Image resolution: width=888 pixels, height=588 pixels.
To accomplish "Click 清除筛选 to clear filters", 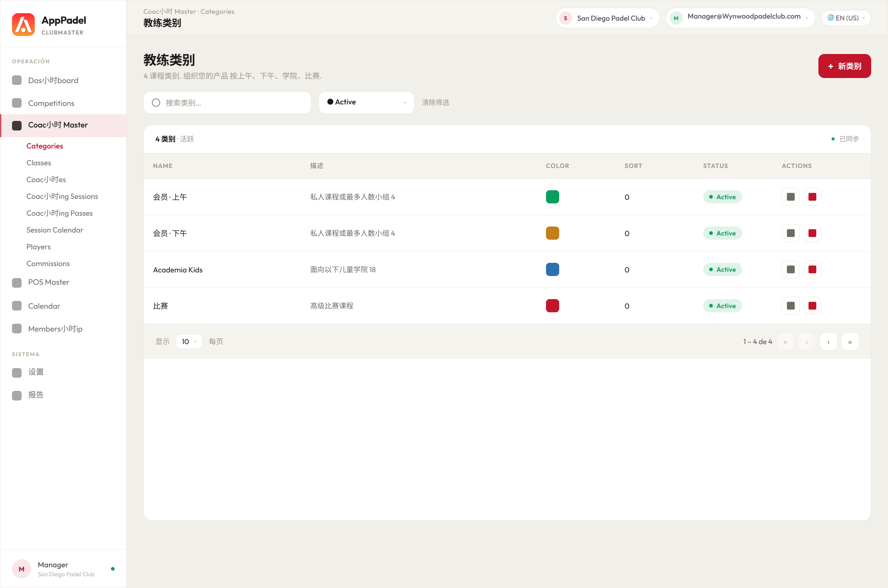I will [435, 102].
